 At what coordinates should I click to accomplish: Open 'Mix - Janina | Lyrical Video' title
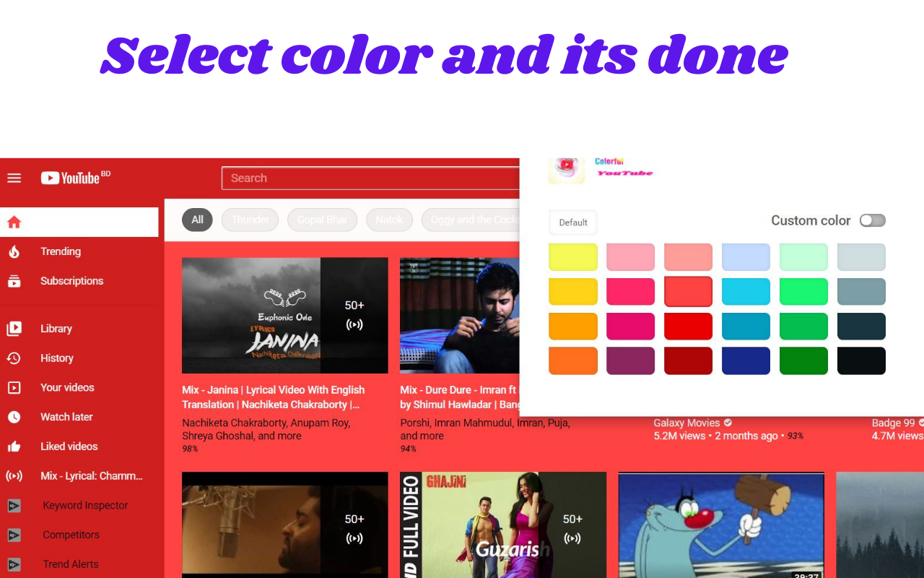pos(274,397)
